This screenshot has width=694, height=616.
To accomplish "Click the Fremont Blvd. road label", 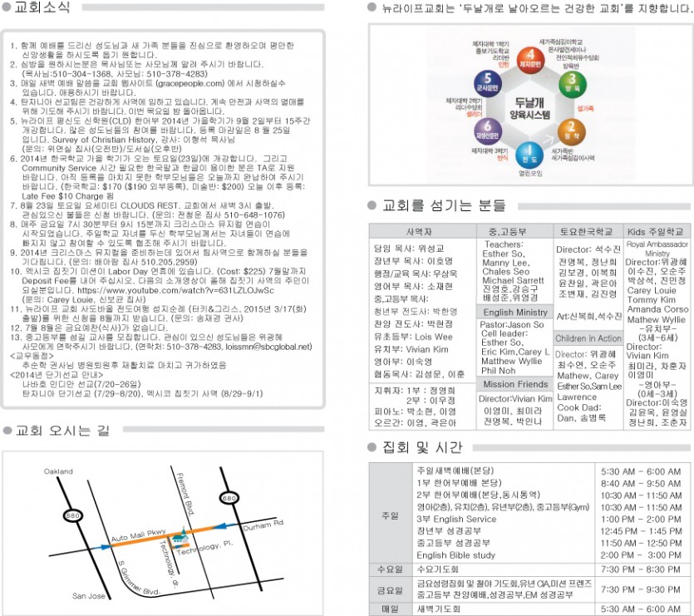I will click(x=185, y=494).
